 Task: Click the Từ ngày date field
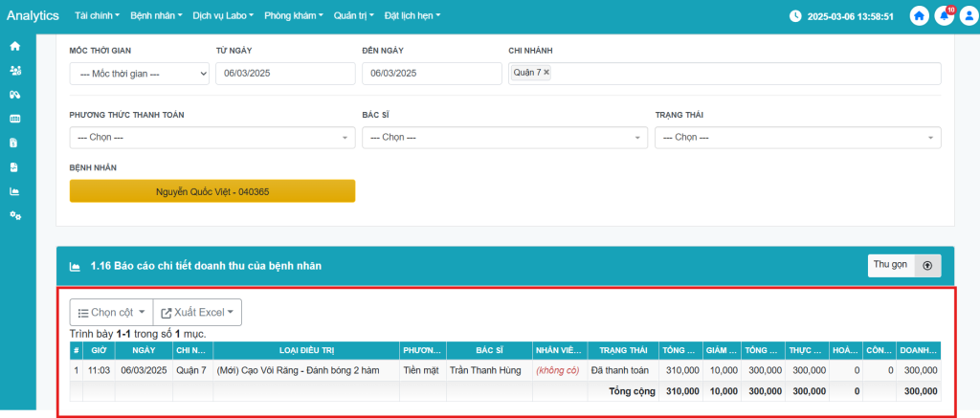point(285,74)
